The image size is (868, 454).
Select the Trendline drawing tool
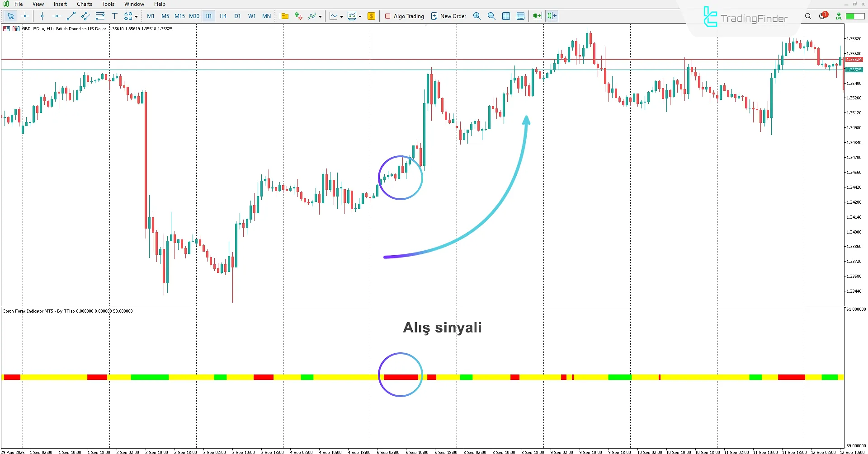pos(71,16)
